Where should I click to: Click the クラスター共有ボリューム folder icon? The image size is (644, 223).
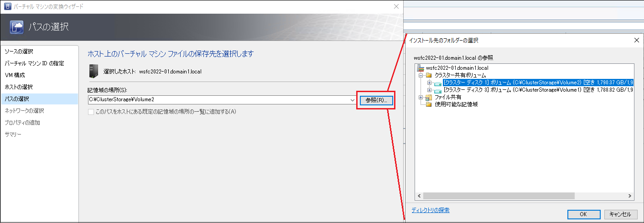429,75
